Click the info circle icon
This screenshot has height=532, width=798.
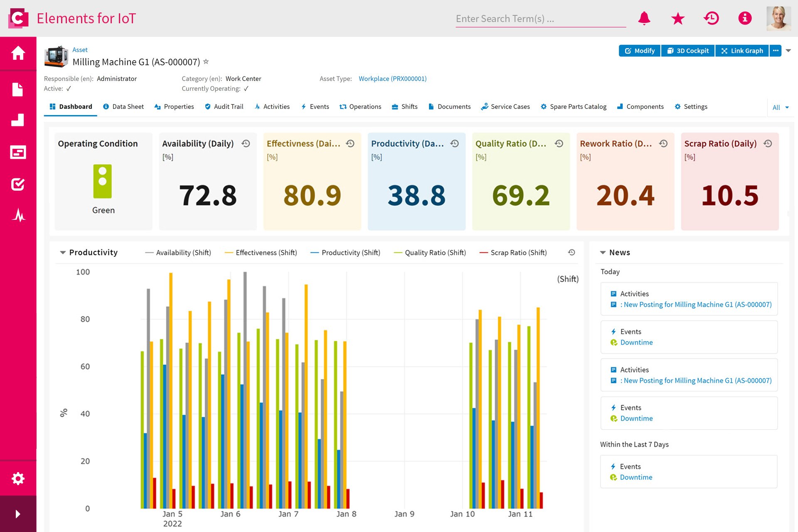click(744, 18)
